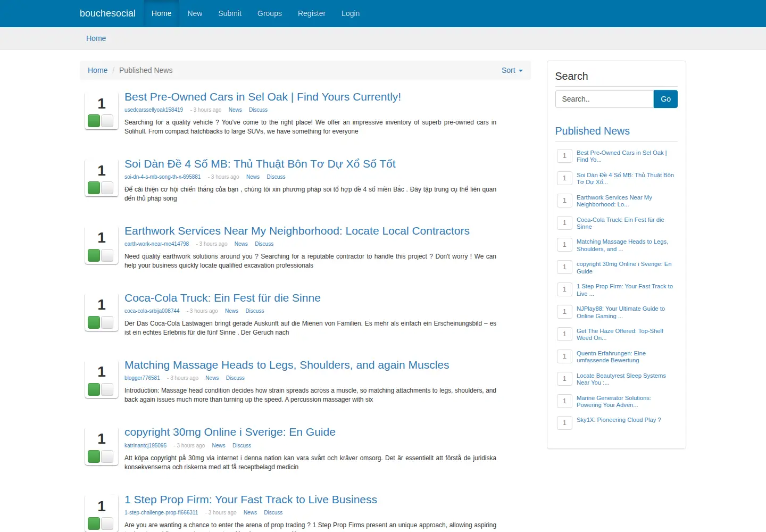
Task: Click Home in the breadcrumb trail
Action: [x=97, y=70]
